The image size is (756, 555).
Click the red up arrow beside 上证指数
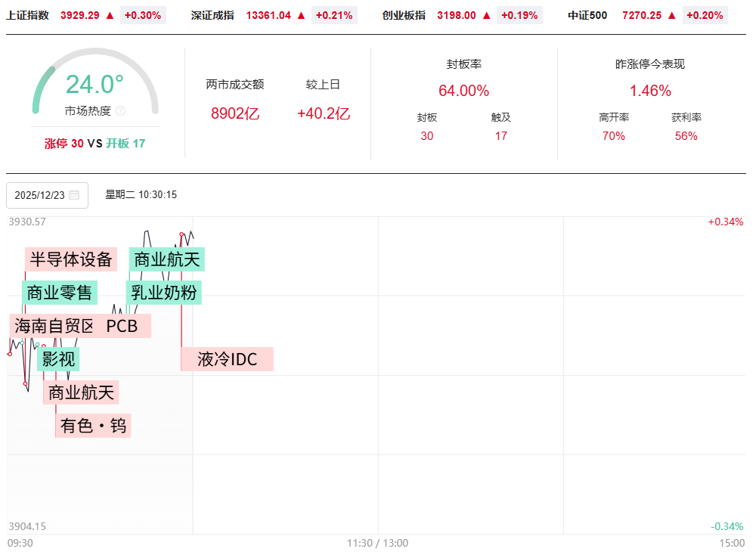click(x=111, y=15)
